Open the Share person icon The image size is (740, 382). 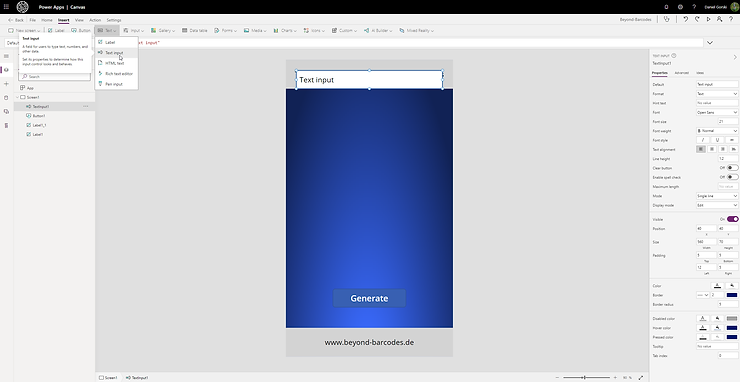[719, 19]
